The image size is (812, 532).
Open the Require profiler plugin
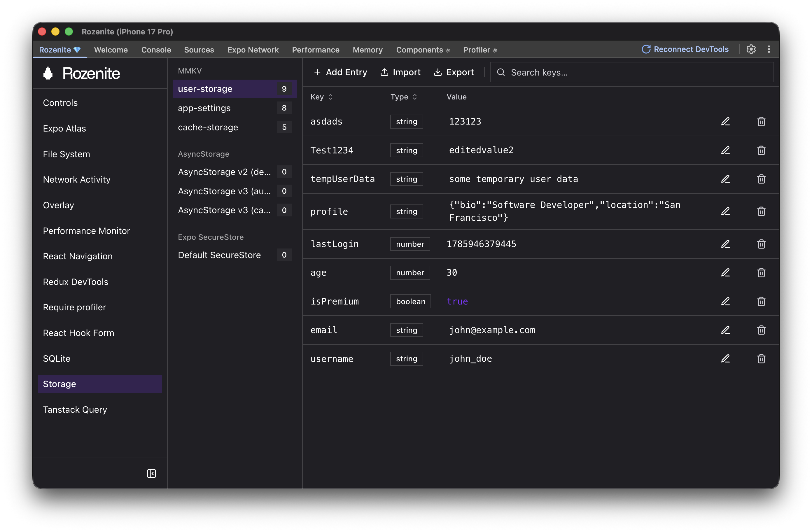coord(100,307)
